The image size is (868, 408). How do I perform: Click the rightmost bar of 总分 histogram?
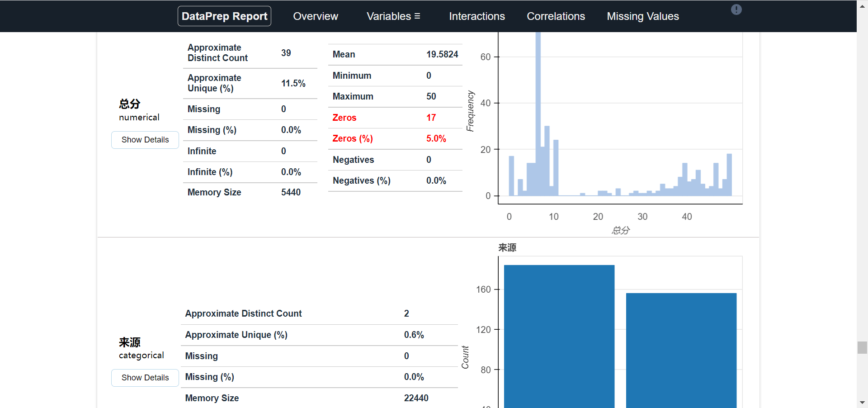729,175
